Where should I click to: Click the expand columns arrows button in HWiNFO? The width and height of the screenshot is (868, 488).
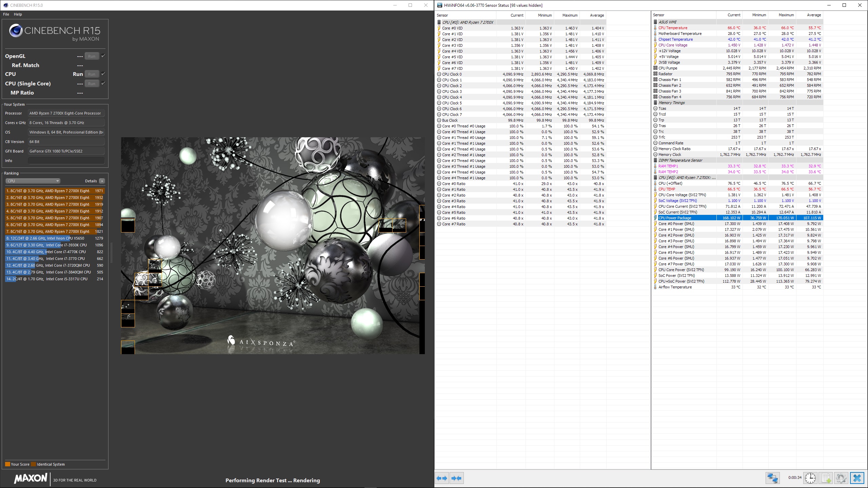[x=442, y=478]
